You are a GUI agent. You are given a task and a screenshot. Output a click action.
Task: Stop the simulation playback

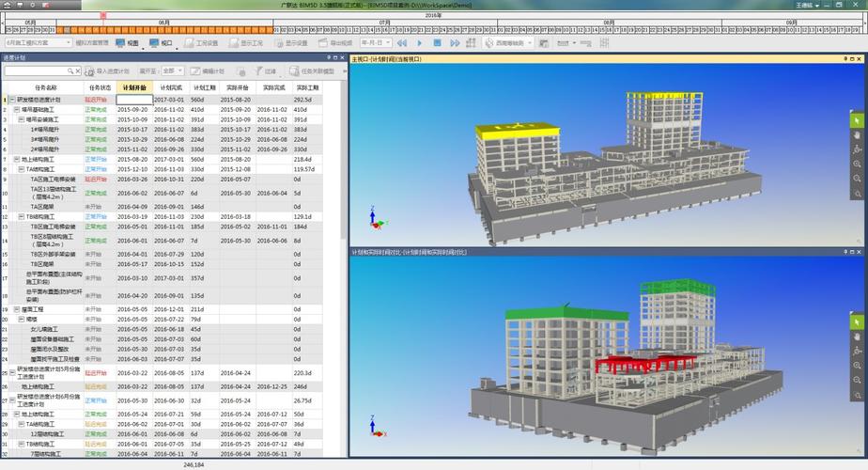pos(436,43)
